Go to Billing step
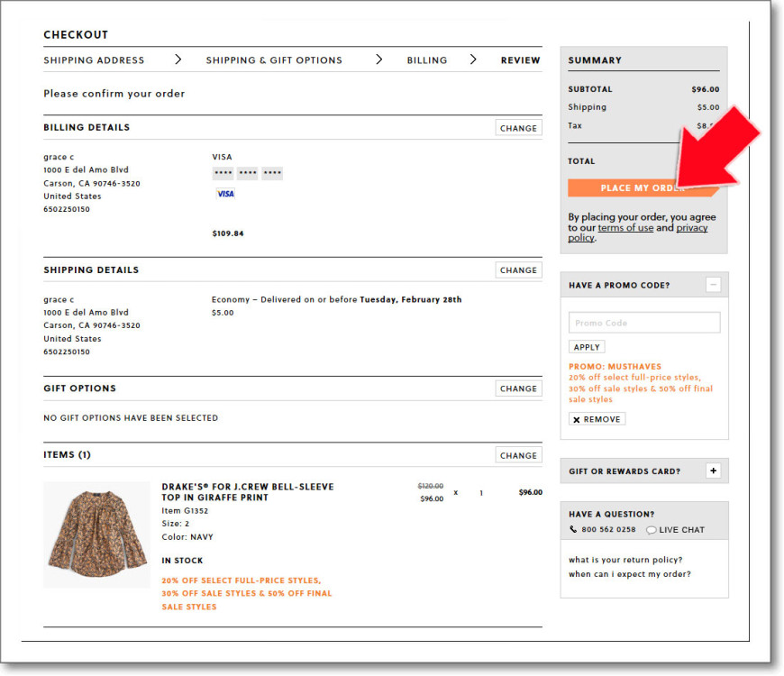 tap(427, 60)
